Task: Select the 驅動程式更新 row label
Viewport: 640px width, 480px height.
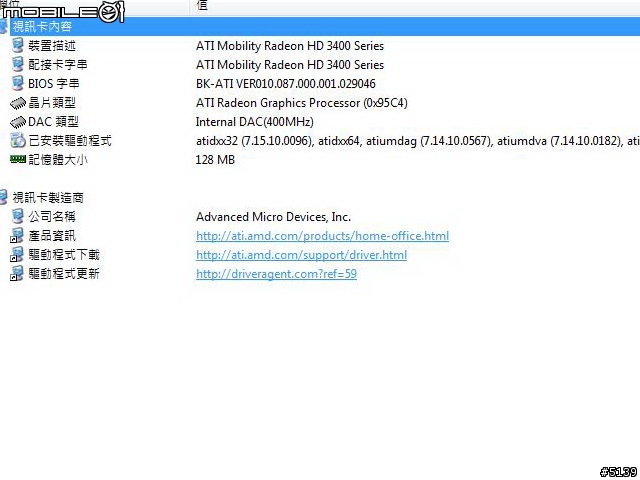Action: pos(64,273)
